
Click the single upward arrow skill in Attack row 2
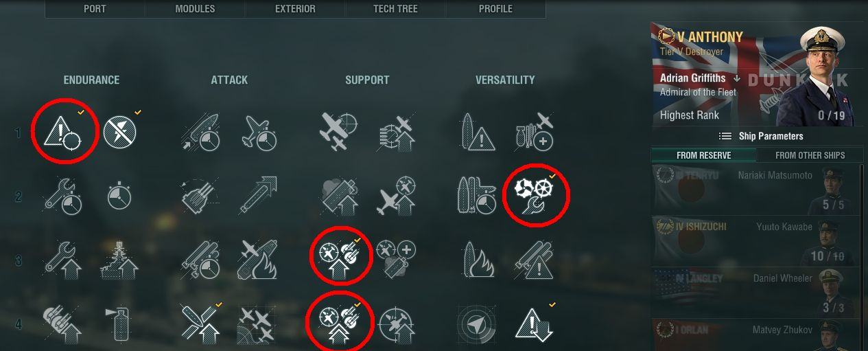tap(258, 196)
